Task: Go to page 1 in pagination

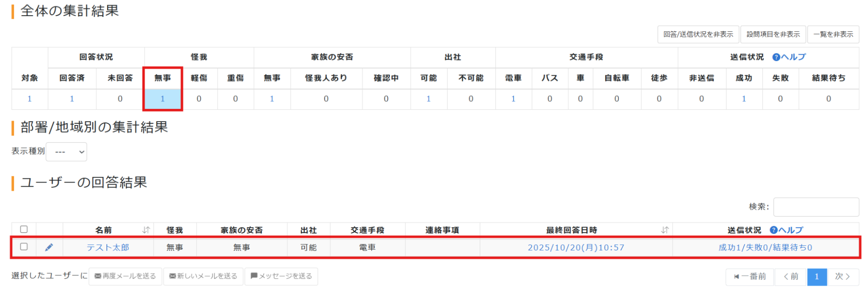Action: (816, 277)
